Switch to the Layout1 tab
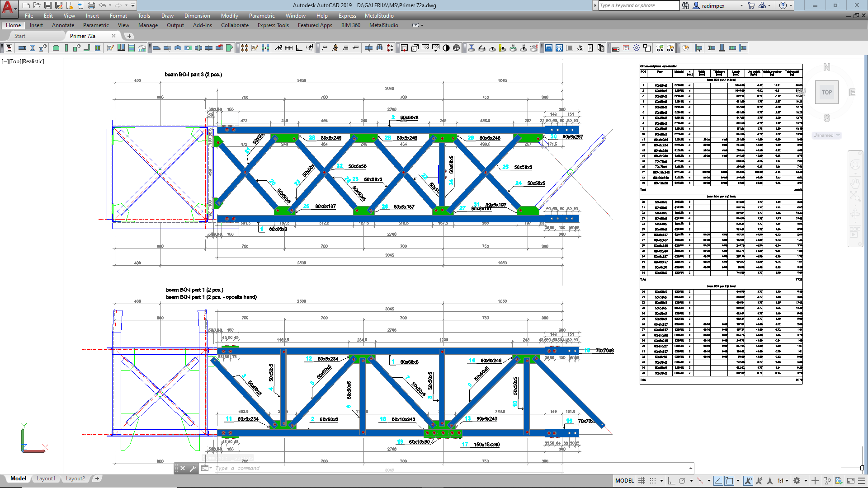Screen dimensions: 868x488 [46, 479]
